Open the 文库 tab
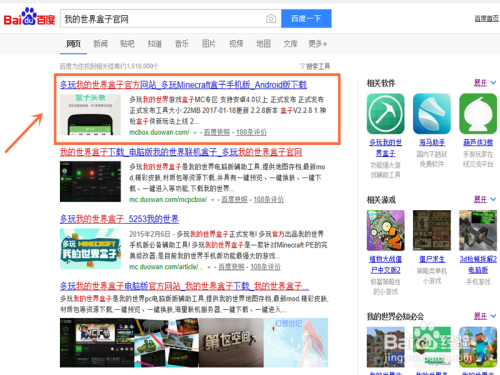Viewport: 500px width, 375px height. (290, 43)
